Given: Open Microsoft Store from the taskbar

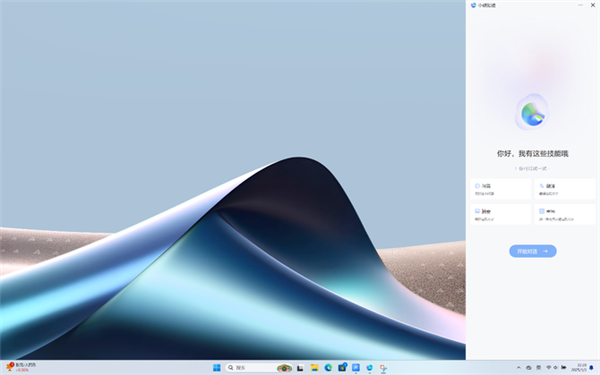Looking at the screenshot, I should click(342, 368).
